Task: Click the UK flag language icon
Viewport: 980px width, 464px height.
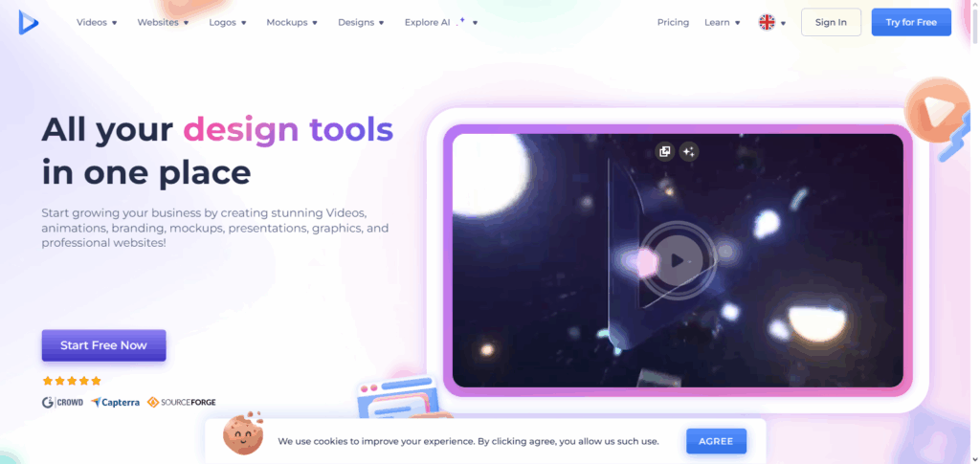Action: click(767, 22)
